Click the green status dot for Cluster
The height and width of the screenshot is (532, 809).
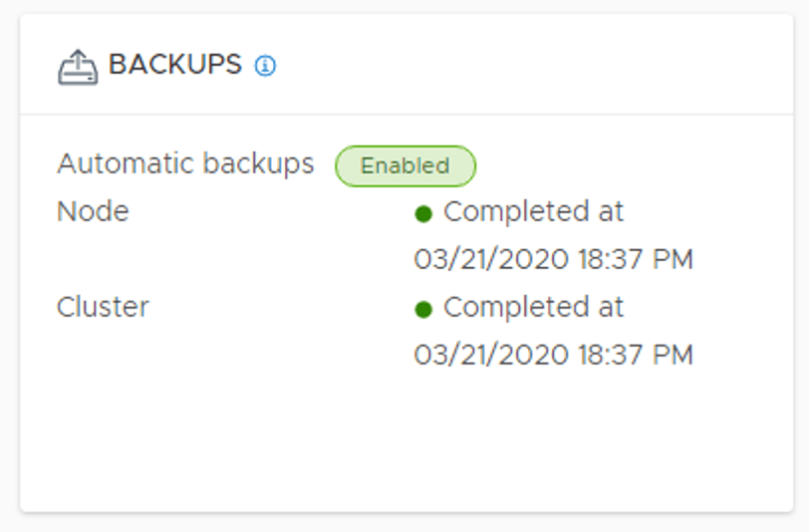click(423, 309)
